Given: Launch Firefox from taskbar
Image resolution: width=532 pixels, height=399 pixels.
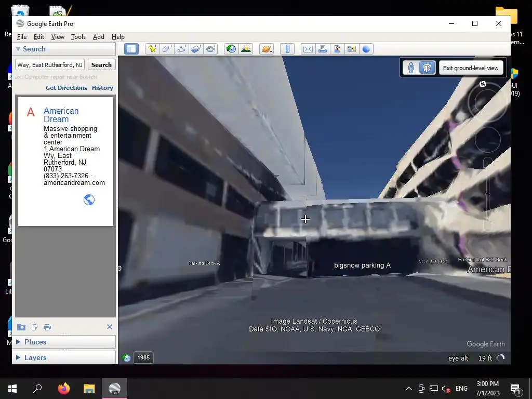Looking at the screenshot, I should click(x=63, y=389).
